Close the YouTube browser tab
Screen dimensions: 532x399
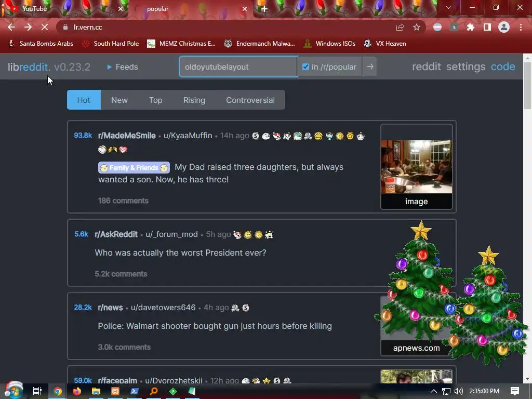121,9
